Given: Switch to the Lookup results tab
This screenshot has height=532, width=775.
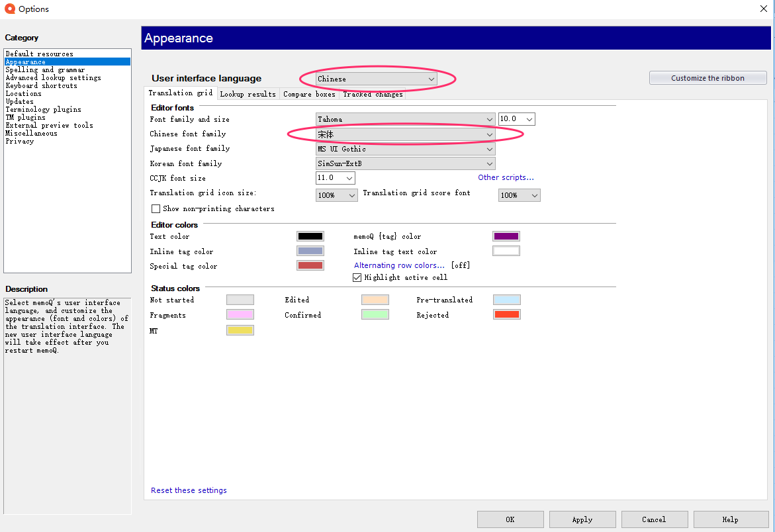Looking at the screenshot, I should pos(248,94).
